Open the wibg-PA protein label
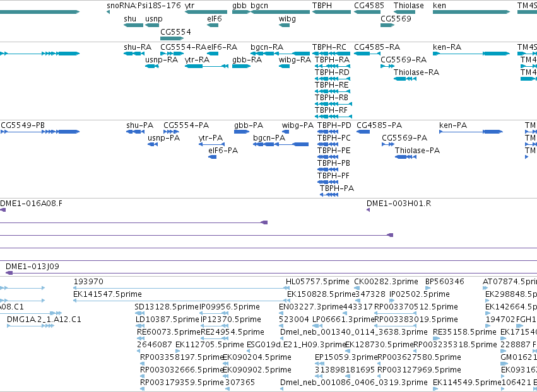 (x=297, y=125)
